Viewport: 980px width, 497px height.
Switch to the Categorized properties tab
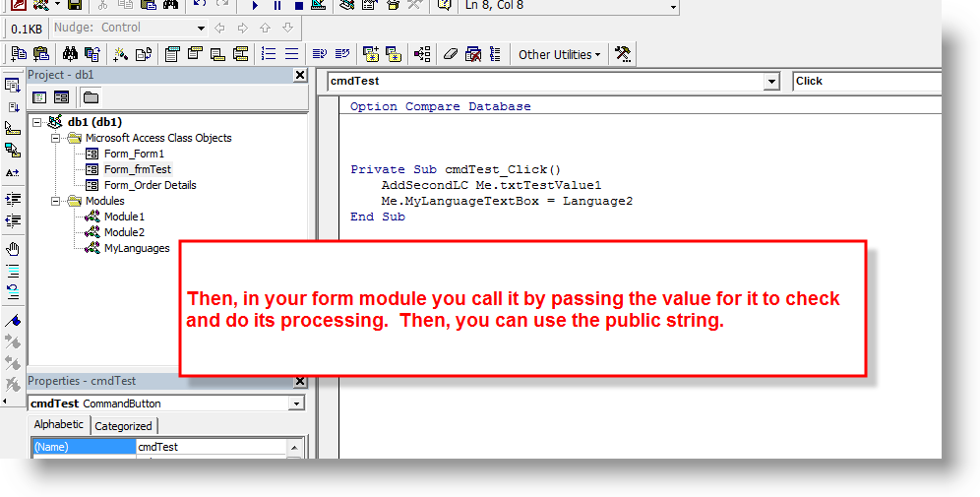[123, 426]
